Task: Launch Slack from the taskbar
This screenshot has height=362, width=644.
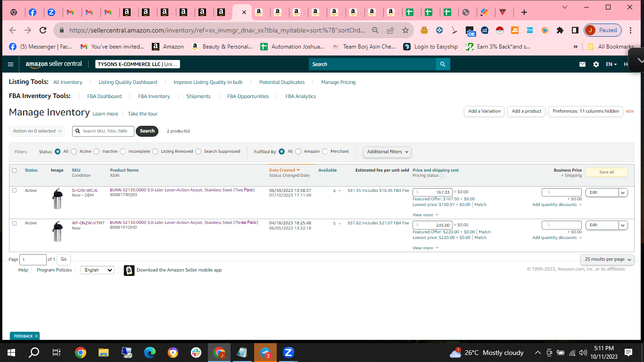Action: (x=196, y=352)
